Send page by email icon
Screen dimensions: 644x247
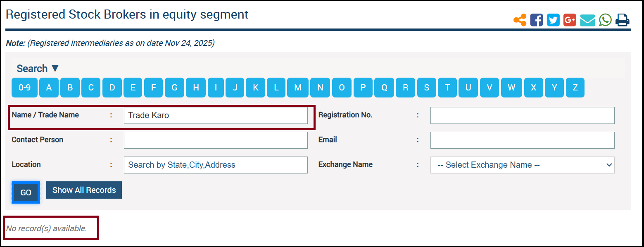pos(587,20)
